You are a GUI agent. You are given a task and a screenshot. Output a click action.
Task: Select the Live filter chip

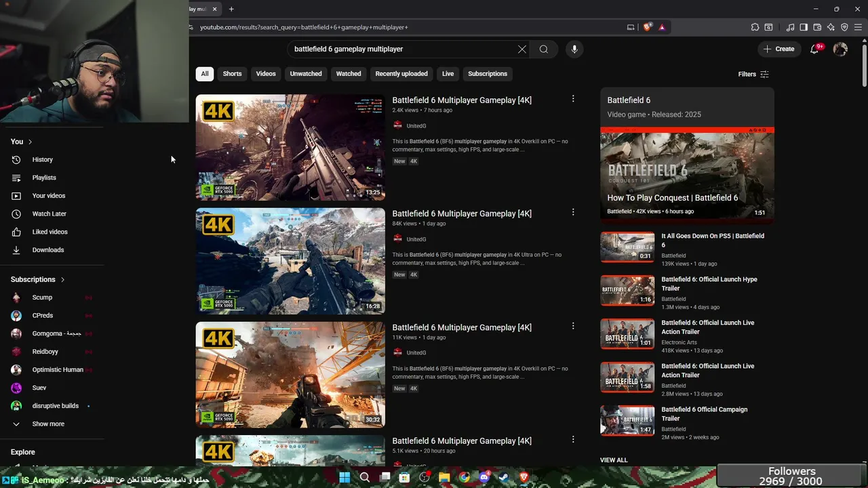pos(448,73)
